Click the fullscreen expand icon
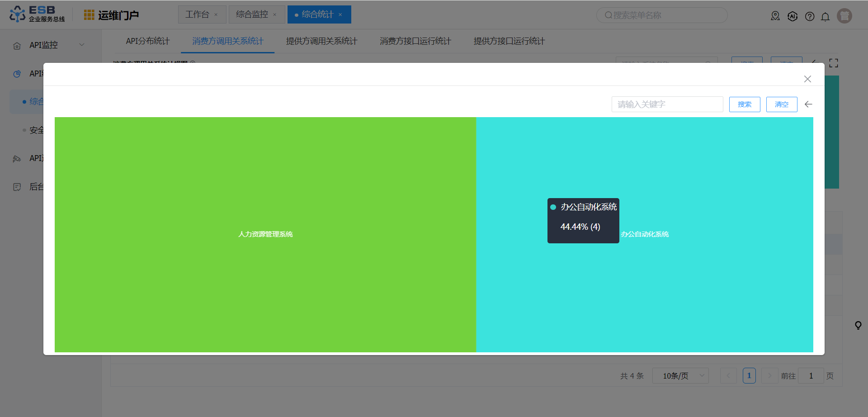868x417 pixels. tap(834, 63)
